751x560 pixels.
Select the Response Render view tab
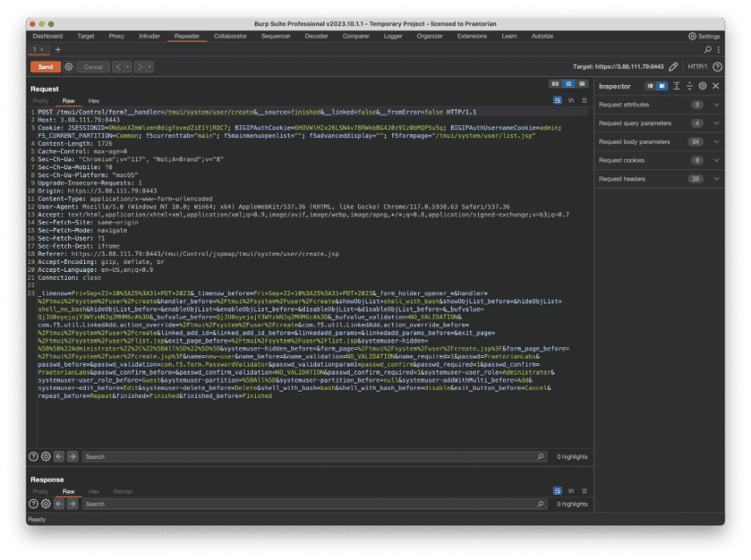click(123, 492)
